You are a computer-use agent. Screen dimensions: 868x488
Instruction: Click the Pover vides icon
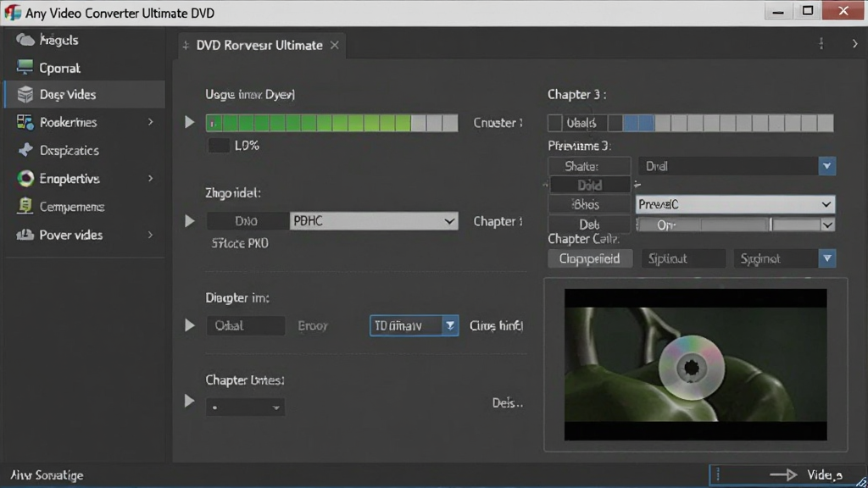[25, 235]
